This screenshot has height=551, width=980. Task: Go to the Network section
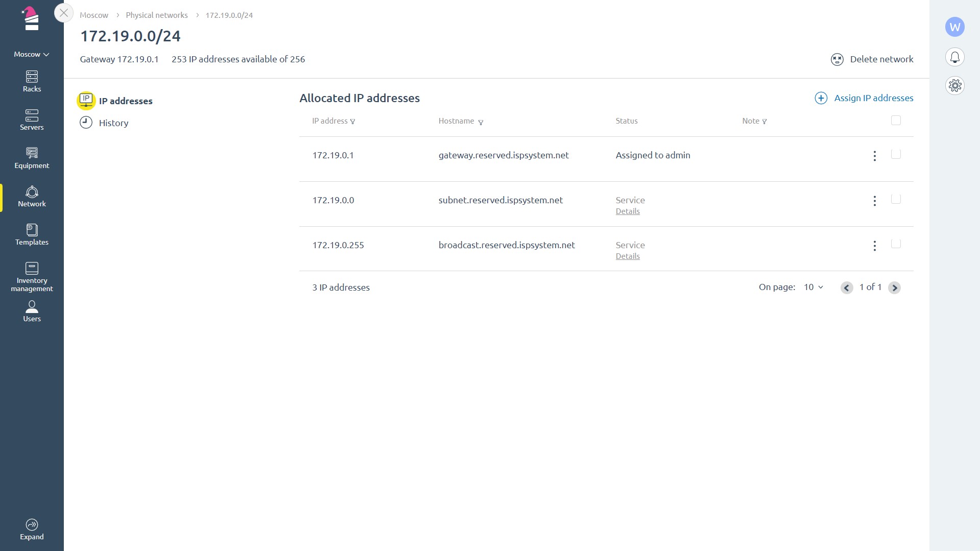pos(32,197)
